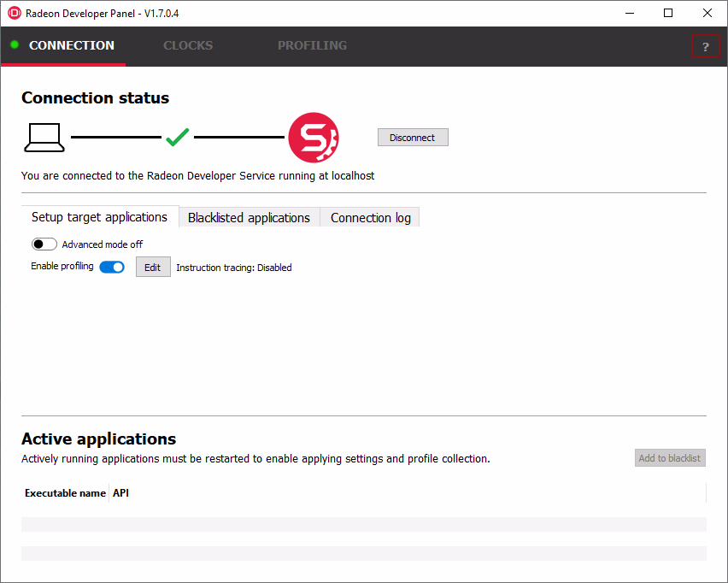Click the Executable name column header

click(65, 493)
